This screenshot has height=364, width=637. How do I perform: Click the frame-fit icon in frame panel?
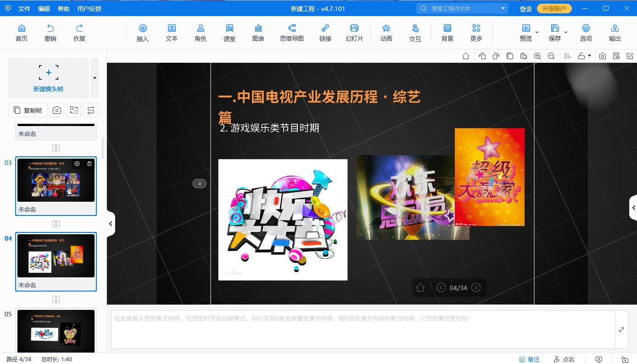point(74,110)
